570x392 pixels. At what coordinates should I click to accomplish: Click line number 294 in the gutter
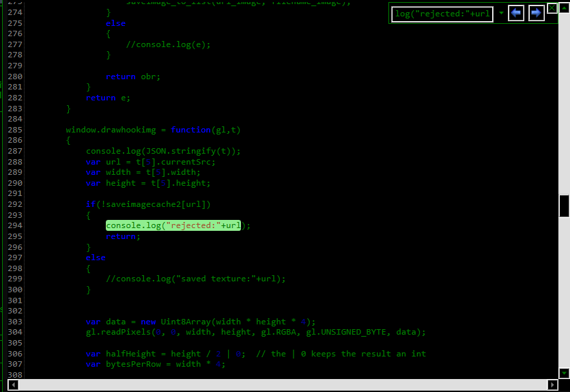click(x=15, y=225)
